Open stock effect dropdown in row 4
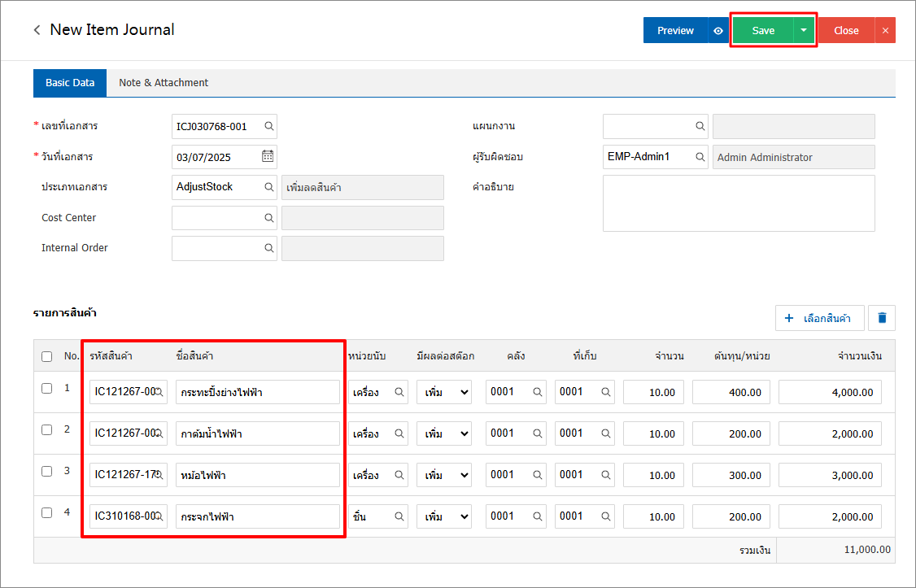The height and width of the screenshot is (588, 916). 444,516
